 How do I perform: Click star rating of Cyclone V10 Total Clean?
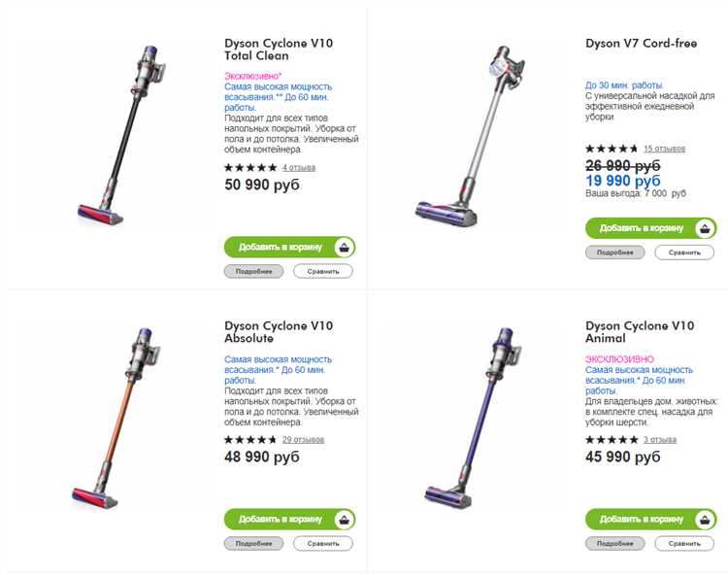click(x=250, y=167)
